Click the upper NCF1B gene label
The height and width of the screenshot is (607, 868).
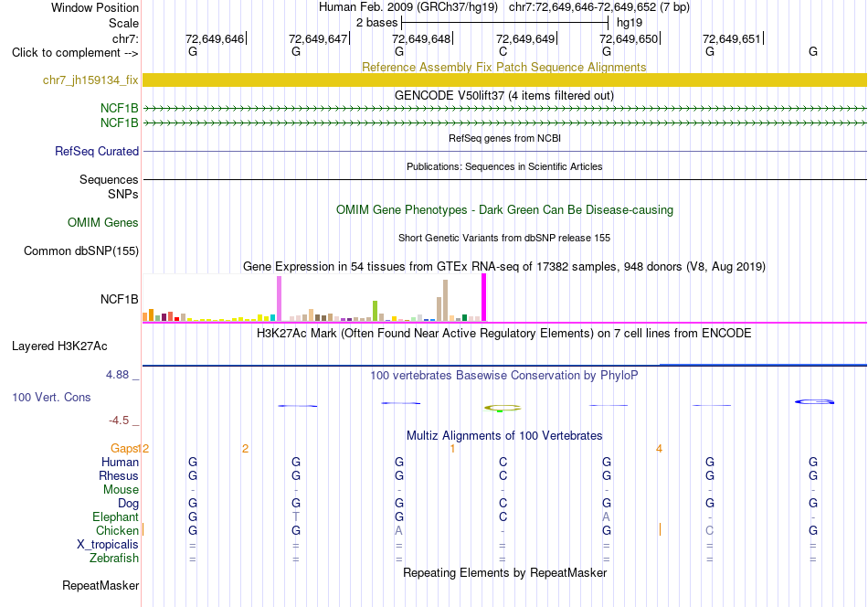coord(119,108)
